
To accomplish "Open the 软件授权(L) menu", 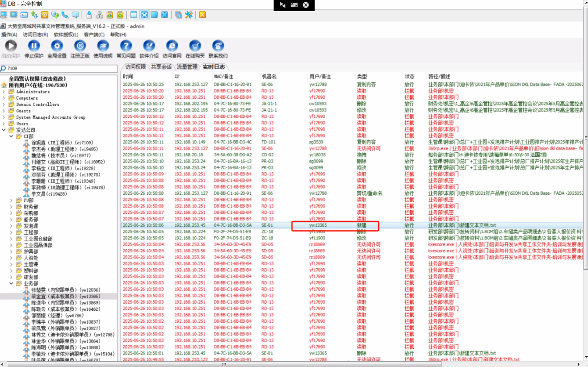I will (x=66, y=34).
